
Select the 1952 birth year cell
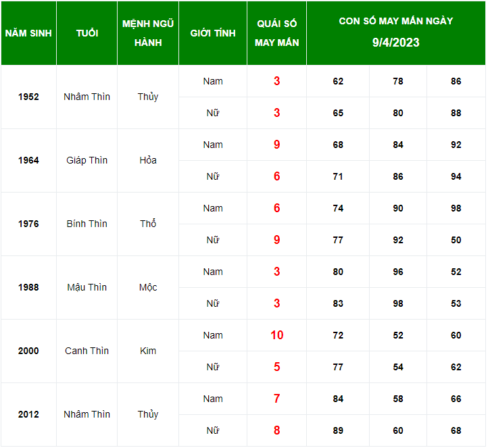click(x=28, y=97)
